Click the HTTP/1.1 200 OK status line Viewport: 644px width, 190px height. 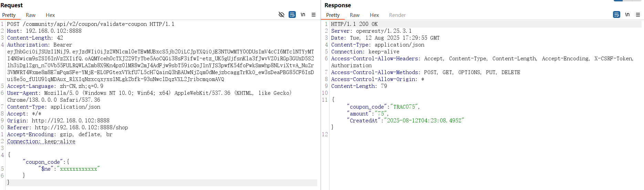tap(354, 24)
